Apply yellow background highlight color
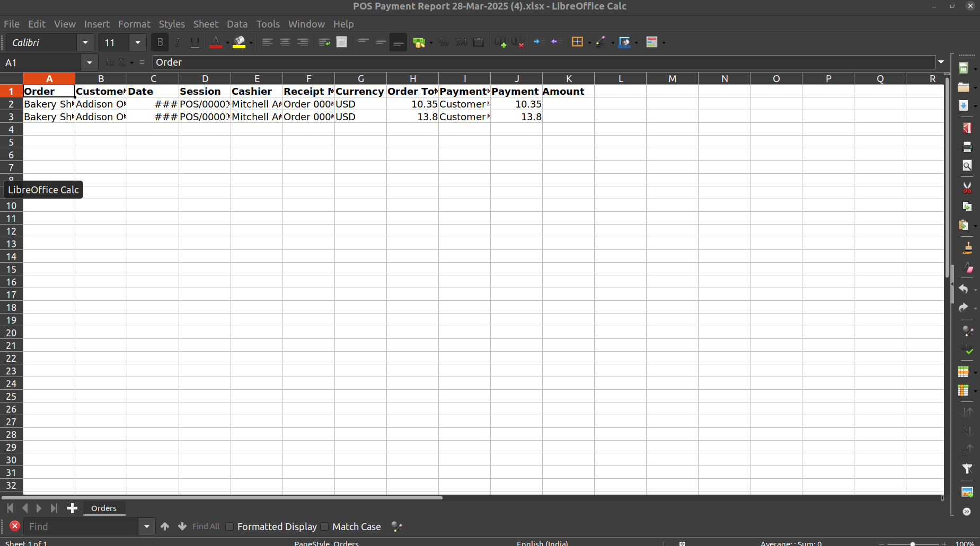This screenshot has width=980, height=546. pos(240,42)
